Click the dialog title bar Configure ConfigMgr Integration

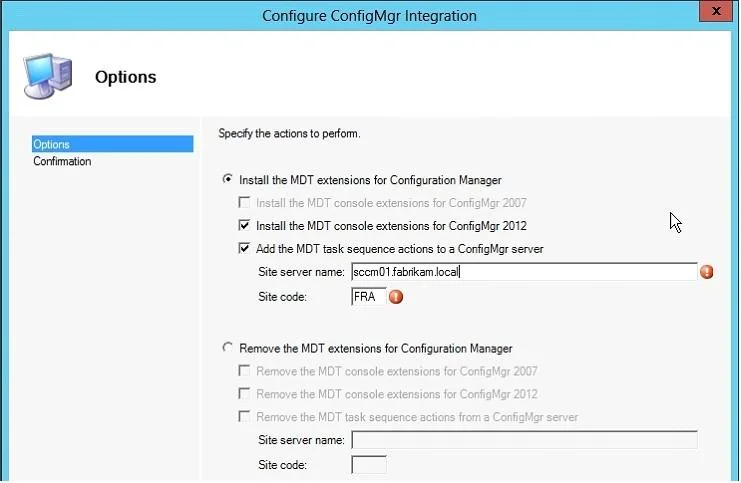[369, 16]
